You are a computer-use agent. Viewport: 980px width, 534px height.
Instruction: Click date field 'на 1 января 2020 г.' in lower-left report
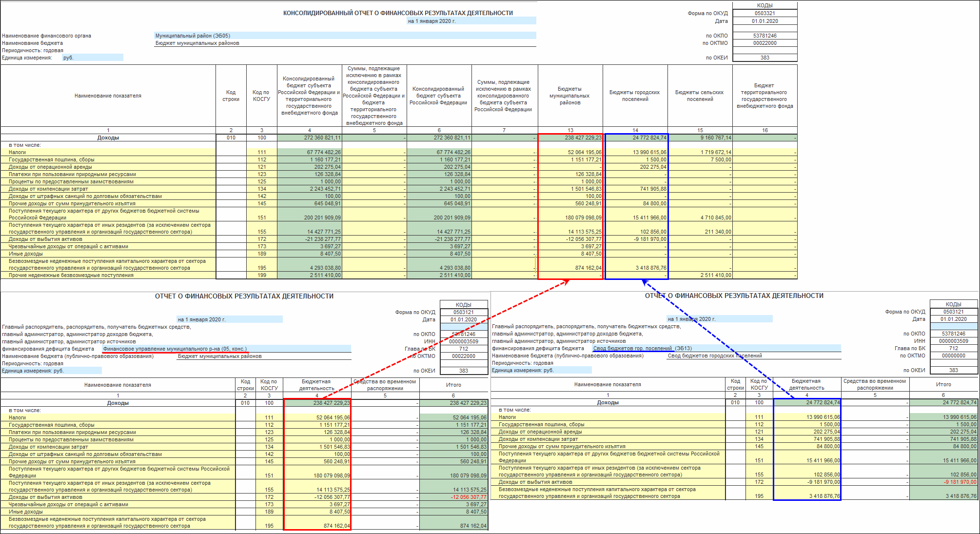[x=229, y=319]
